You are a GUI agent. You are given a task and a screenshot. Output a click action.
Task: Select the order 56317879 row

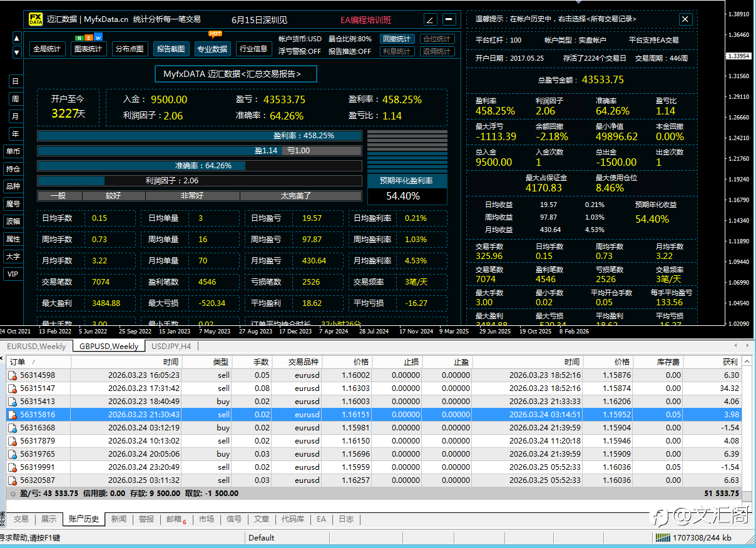click(374, 441)
